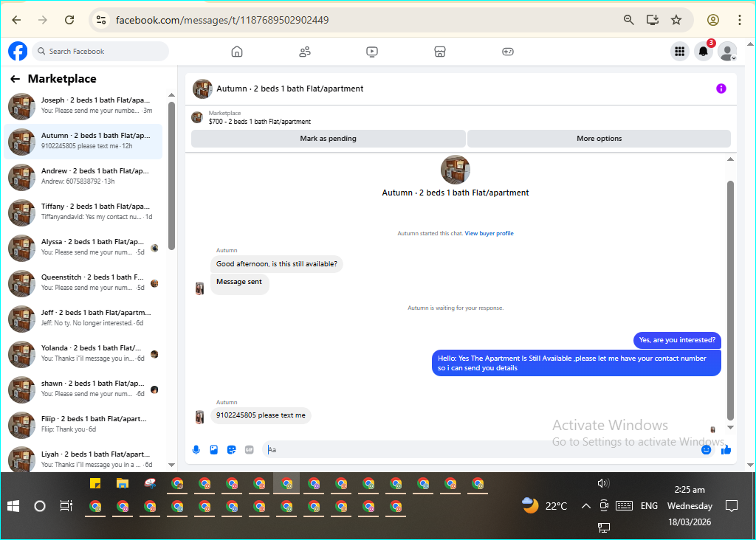Open the Task View taskbar icon
This screenshot has width=756, height=540.
point(66,506)
